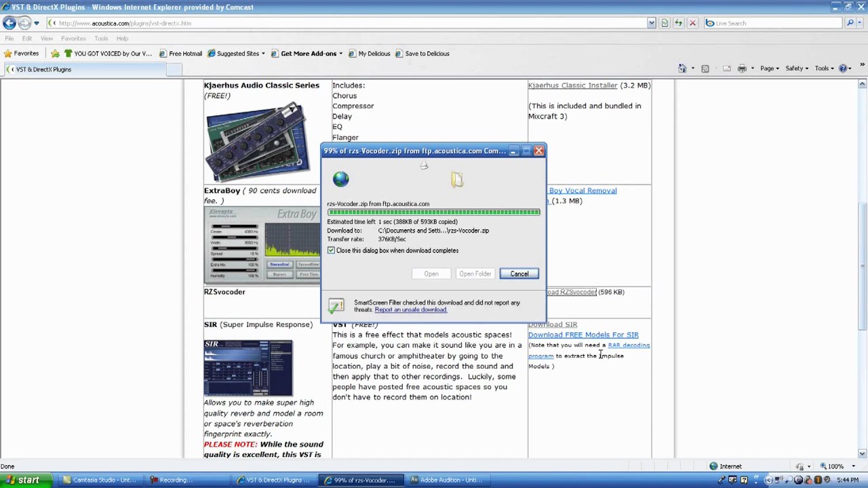Open the Free Hotmail favorites link
Viewport: 868px width, 488px height.
[180, 54]
